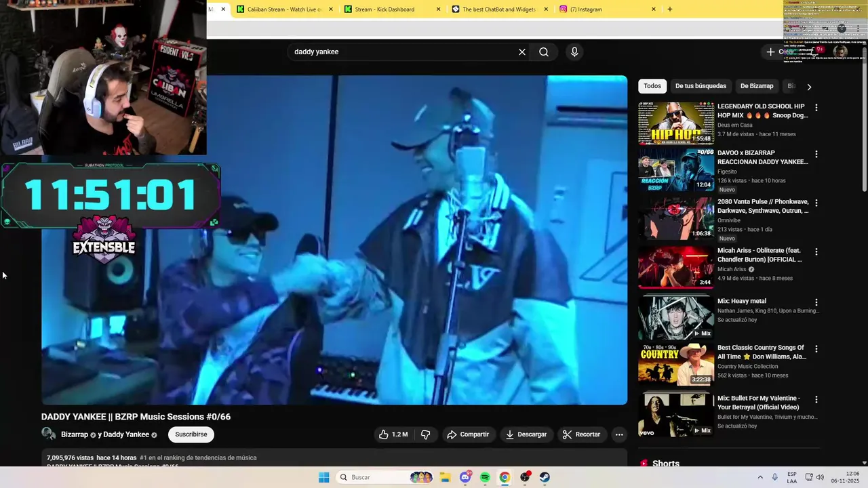Image resolution: width=868 pixels, height=488 pixels.
Task: Open options for Mix: Heavy metal
Action: (816, 302)
